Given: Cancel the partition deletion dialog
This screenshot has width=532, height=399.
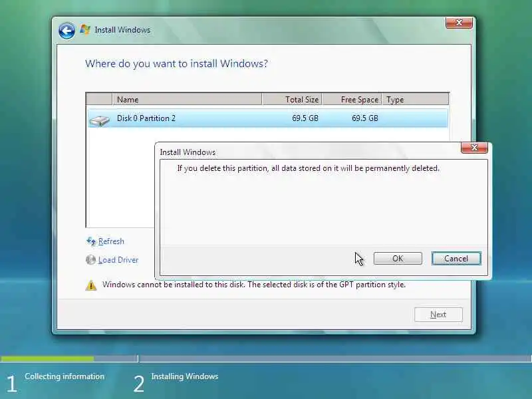Looking at the screenshot, I should [x=456, y=259].
